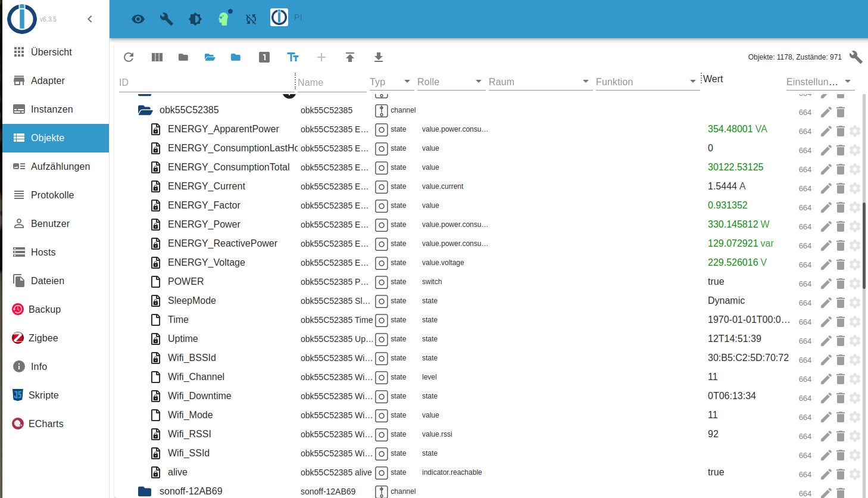868x498 pixels.
Task: Open the Übersicht page
Action: (55, 52)
